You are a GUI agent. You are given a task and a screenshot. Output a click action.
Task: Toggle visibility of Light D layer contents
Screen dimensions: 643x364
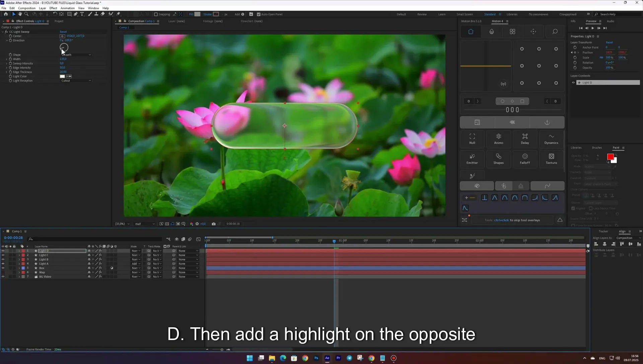573,83
